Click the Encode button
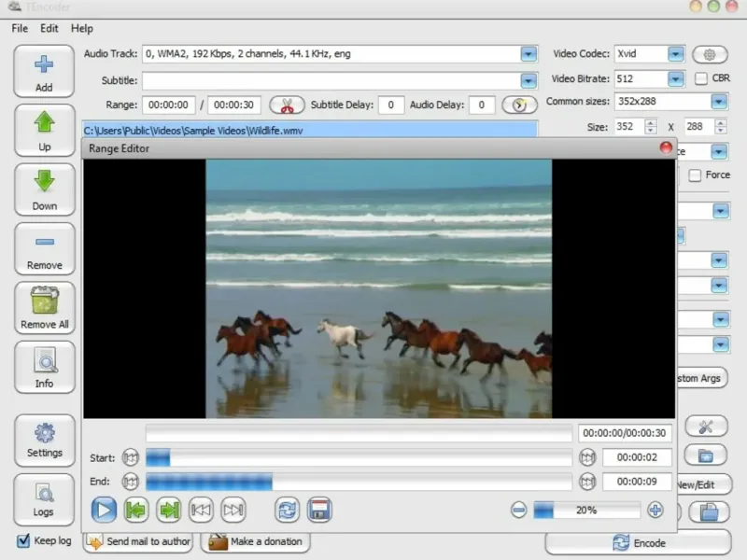The width and height of the screenshot is (747, 560). 639,543
